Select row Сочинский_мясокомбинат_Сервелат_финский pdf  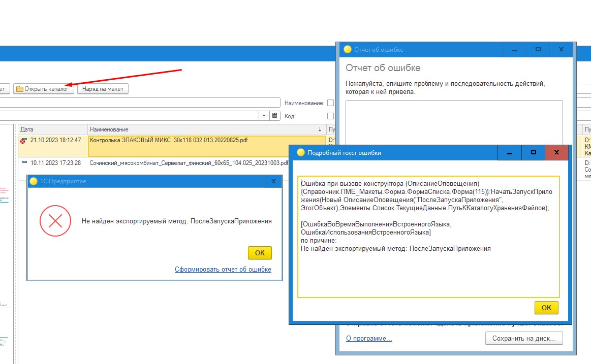(189, 163)
